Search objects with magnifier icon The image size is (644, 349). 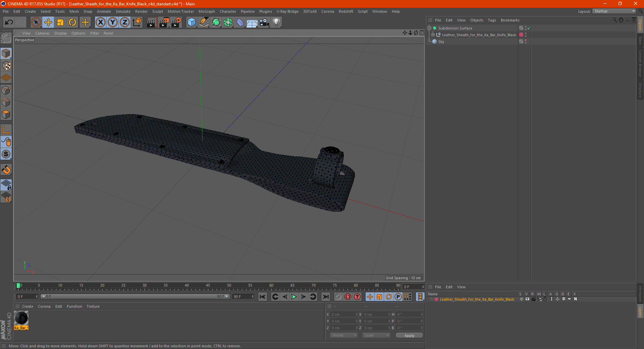tap(615, 20)
